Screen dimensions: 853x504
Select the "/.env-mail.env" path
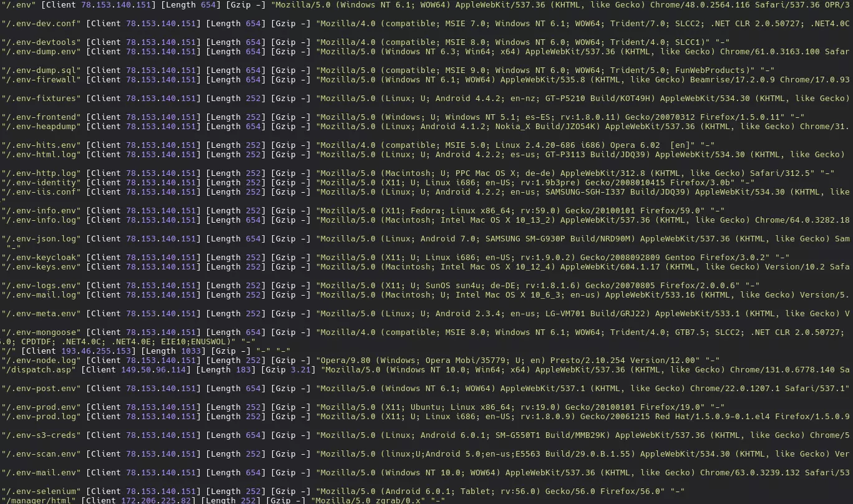pos(41,473)
